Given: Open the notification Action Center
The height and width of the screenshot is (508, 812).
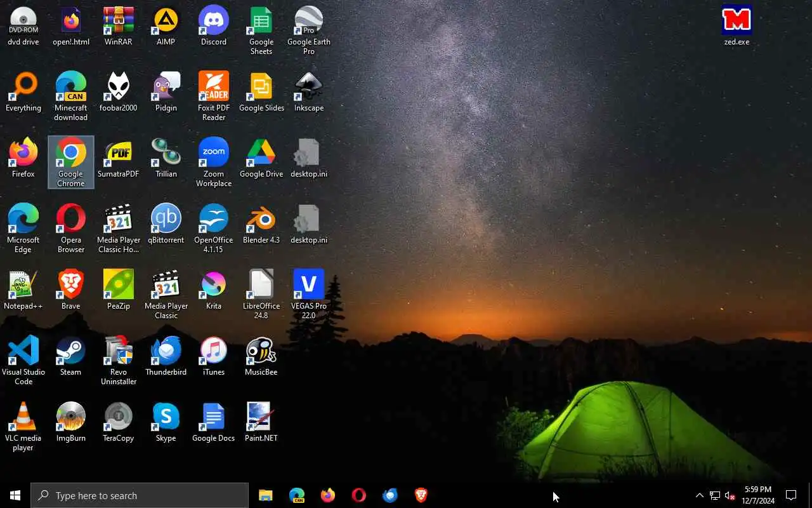Looking at the screenshot, I should click(x=791, y=495).
